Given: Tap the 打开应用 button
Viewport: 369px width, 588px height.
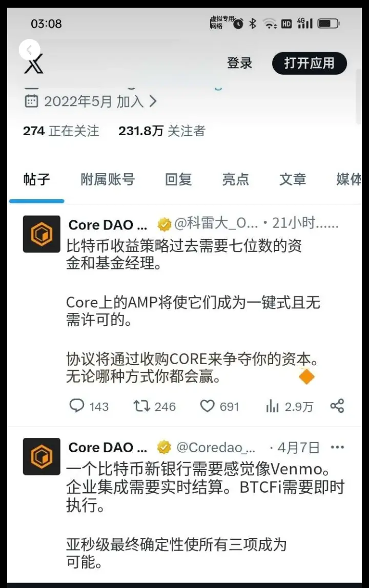Looking at the screenshot, I should pos(310,63).
